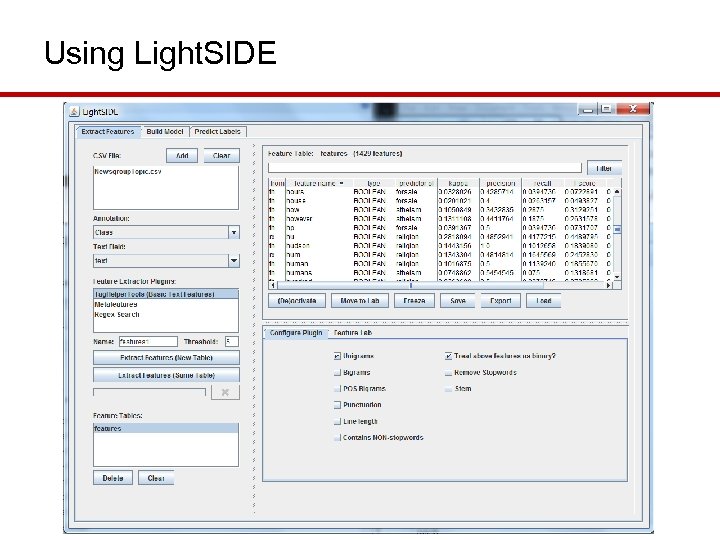Image resolution: width=720 pixels, height=540 pixels.
Task: Sort by the recall column
Action: (x=543, y=183)
